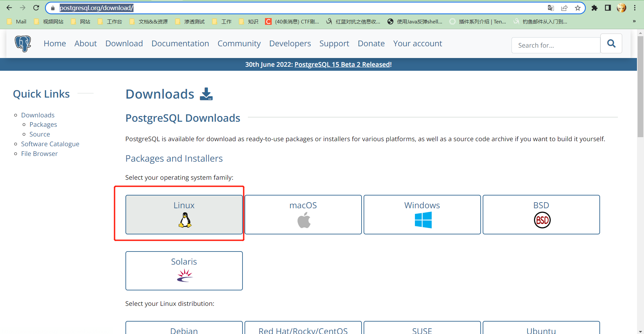Choose the Debian distribution button

click(184, 328)
